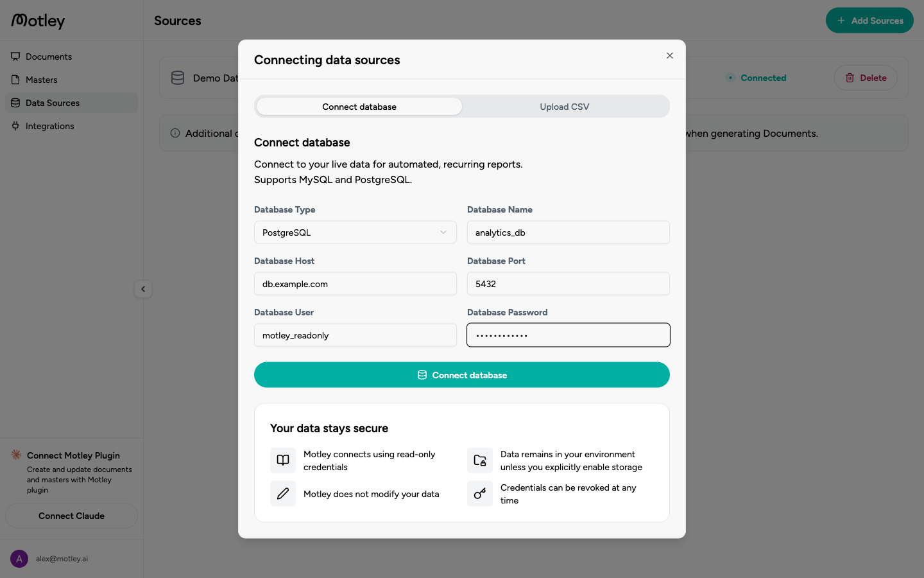This screenshot has width=924, height=578.
Task: Click the Sources page title
Action: tap(178, 21)
